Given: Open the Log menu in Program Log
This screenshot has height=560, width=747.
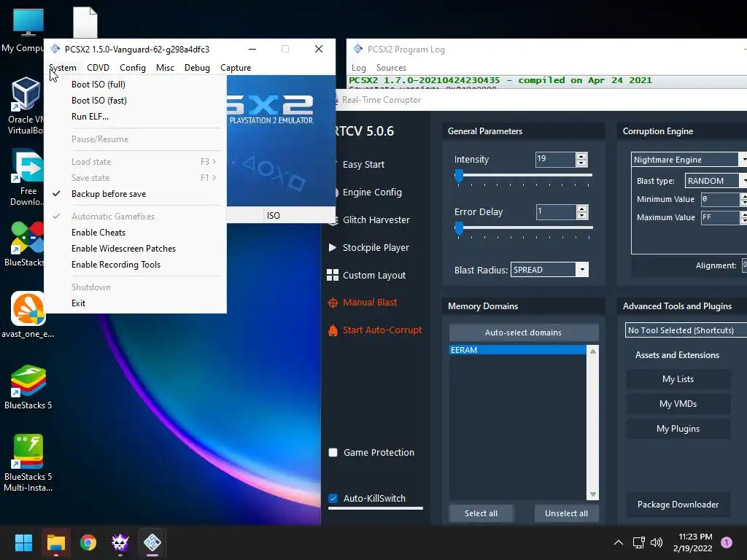Looking at the screenshot, I should [359, 68].
